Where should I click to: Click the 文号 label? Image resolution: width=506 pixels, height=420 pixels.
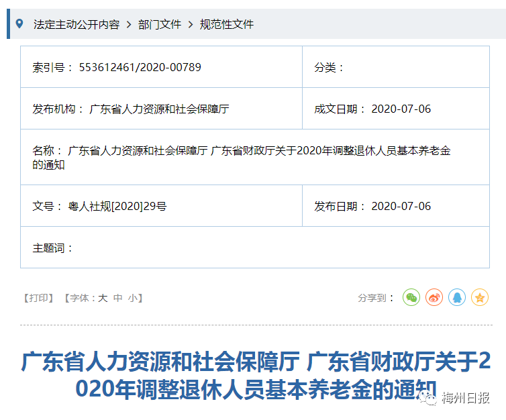pos(47,206)
